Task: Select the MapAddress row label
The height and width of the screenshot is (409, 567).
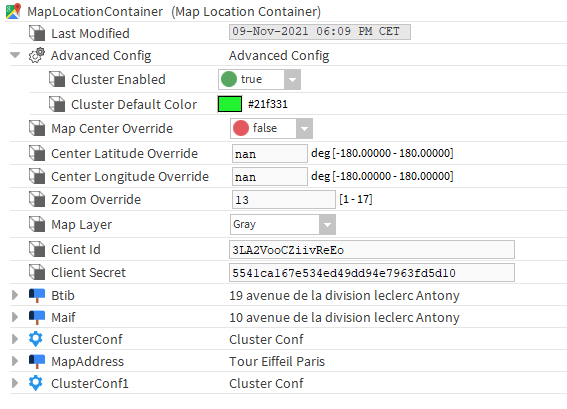Action: click(x=88, y=361)
